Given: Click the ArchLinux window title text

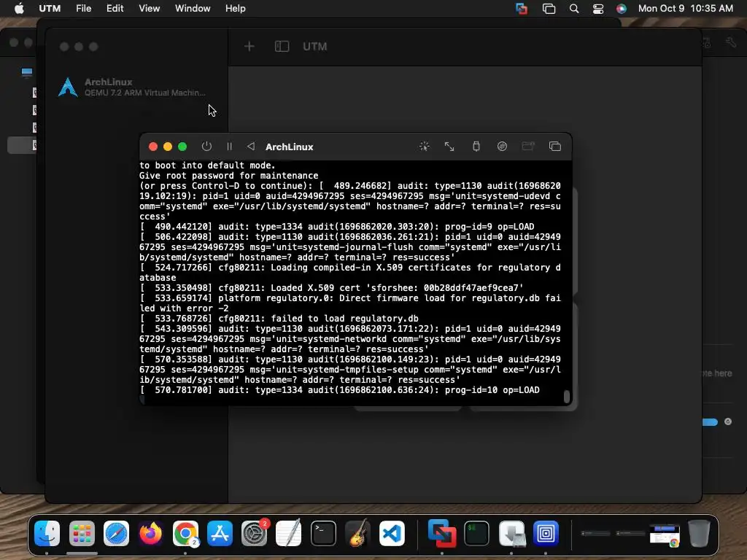Looking at the screenshot, I should (289, 147).
